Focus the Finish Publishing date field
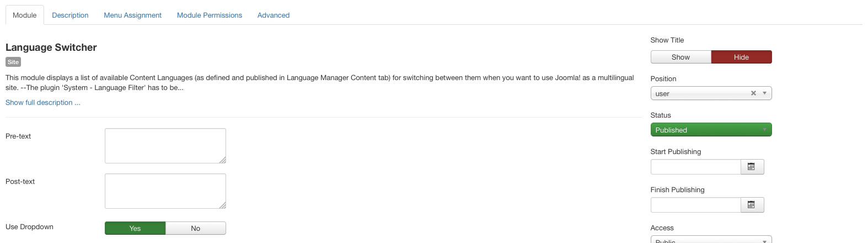 pyautogui.click(x=695, y=205)
